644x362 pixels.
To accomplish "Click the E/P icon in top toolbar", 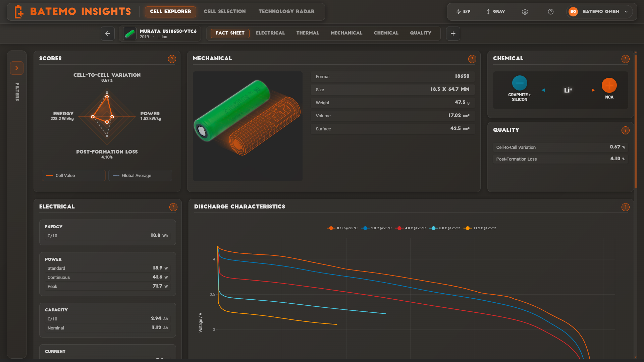I will point(464,11).
